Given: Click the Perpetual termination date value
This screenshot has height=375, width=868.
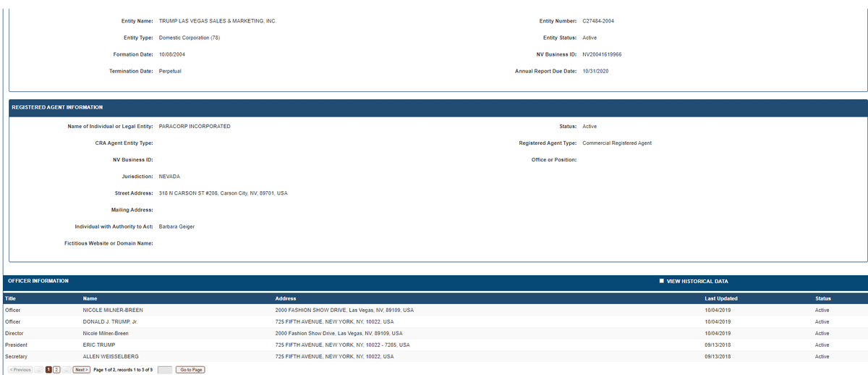Looking at the screenshot, I should point(170,71).
